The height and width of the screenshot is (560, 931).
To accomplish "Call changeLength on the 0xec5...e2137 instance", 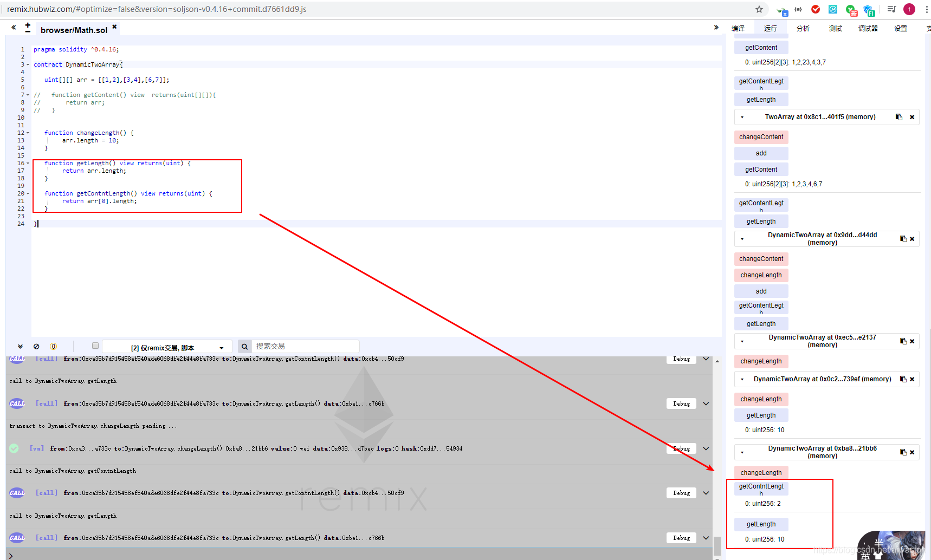I will click(x=761, y=361).
